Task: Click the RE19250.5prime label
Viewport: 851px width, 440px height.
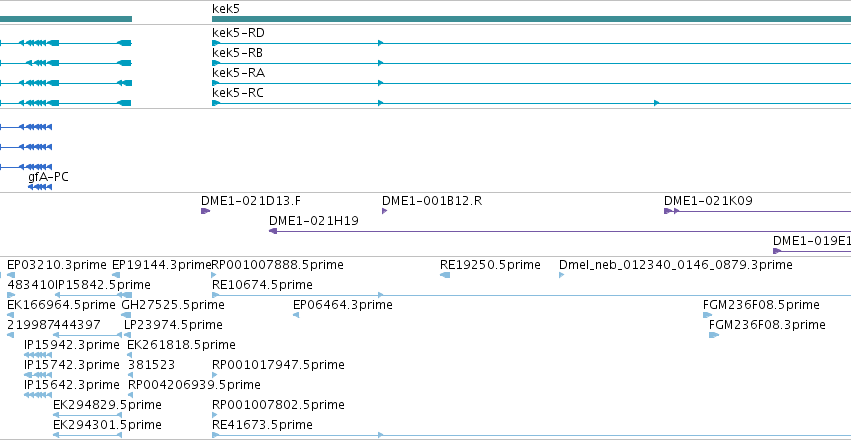Action: click(490, 265)
